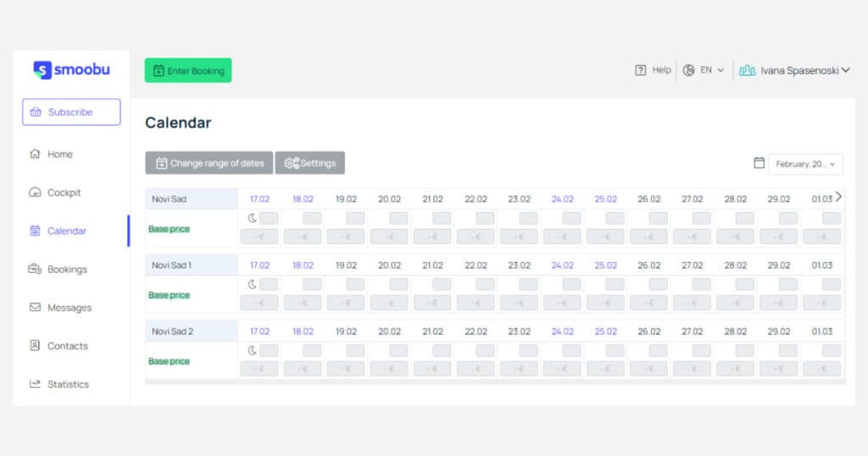The height and width of the screenshot is (456, 868).
Task: Click the Subscribe basket icon
Action: click(36, 112)
